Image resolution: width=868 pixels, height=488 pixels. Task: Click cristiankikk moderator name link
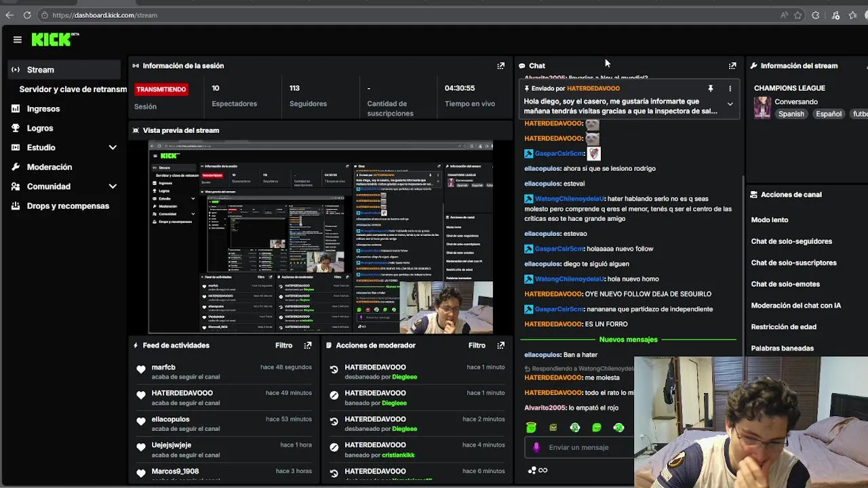point(398,455)
